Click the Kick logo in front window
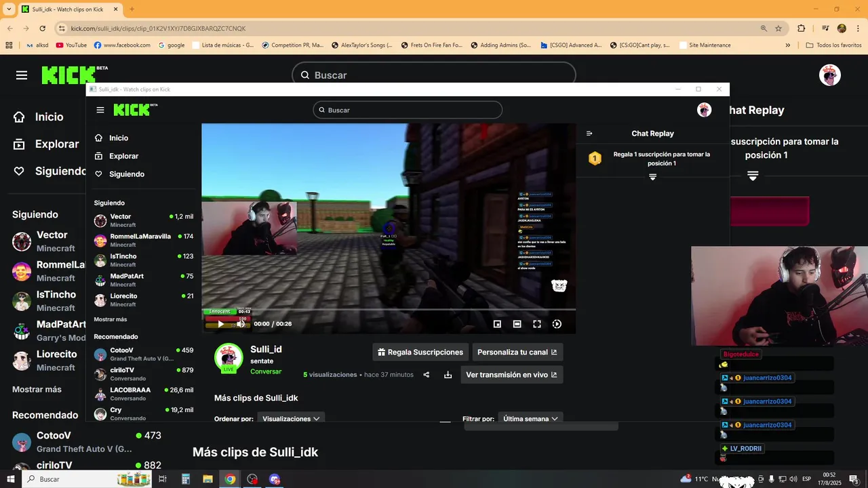 [x=135, y=110]
